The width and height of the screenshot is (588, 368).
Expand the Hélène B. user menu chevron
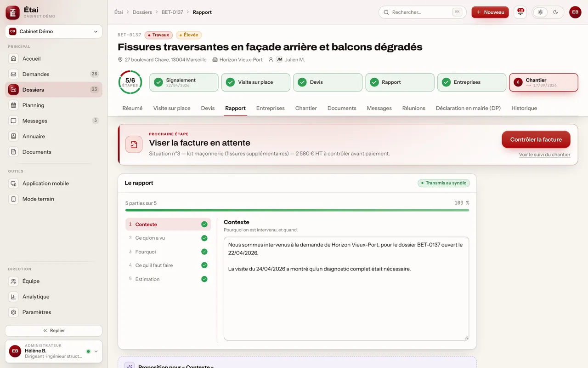pyautogui.click(x=96, y=351)
